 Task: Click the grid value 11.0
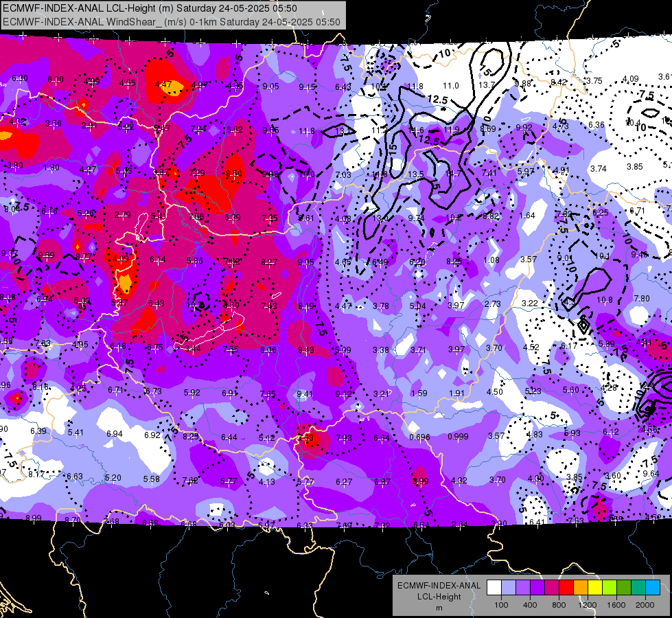[450, 86]
